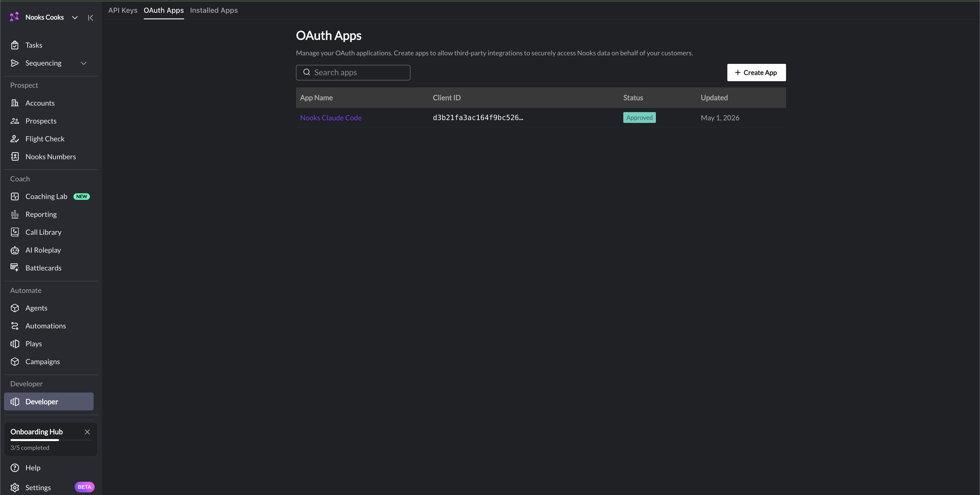Switch to the API Keys tab
The width and height of the screenshot is (980, 495).
pos(123,10)
